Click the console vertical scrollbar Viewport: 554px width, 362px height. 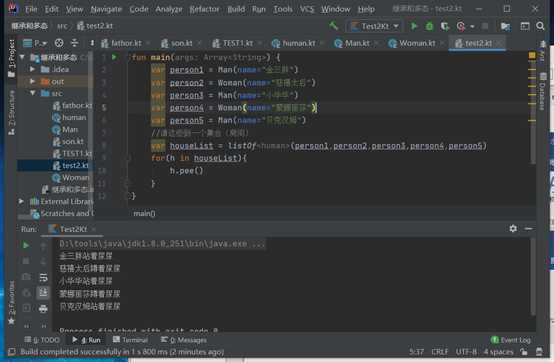(533, 277)
